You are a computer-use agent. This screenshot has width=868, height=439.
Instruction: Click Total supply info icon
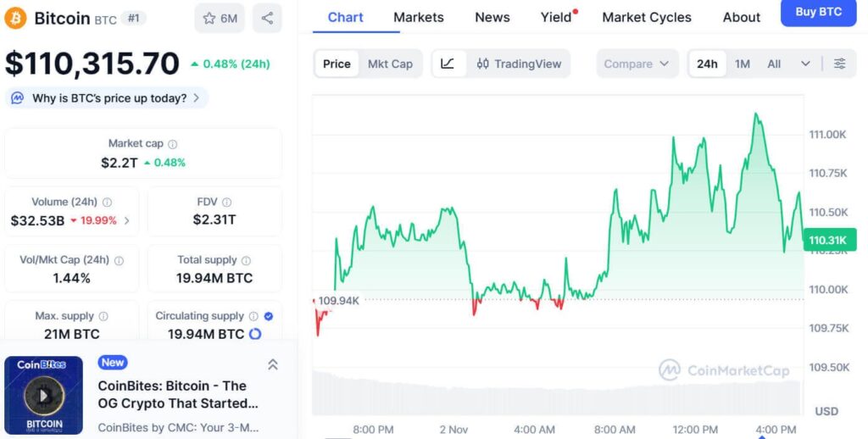(247, 261)
